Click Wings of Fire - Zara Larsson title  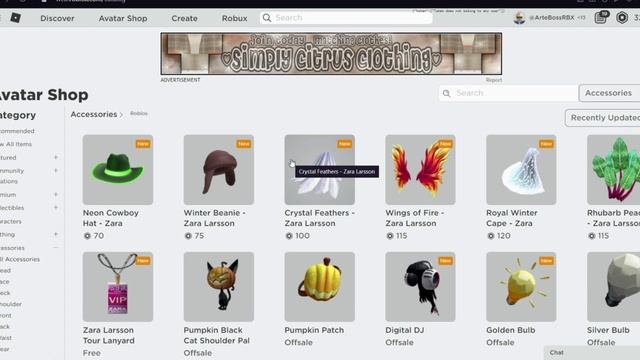tap(415, 218)
